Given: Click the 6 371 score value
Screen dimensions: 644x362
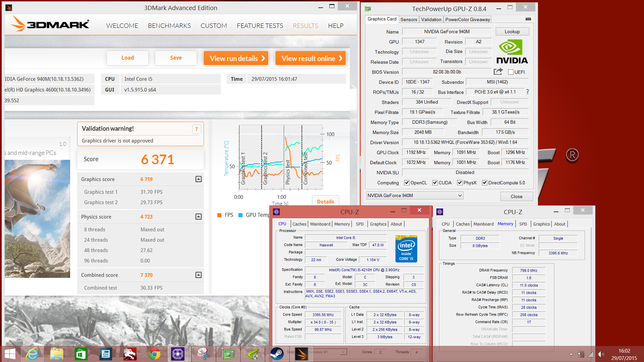Looking at the screenshot, I should [x=158, y=160].
